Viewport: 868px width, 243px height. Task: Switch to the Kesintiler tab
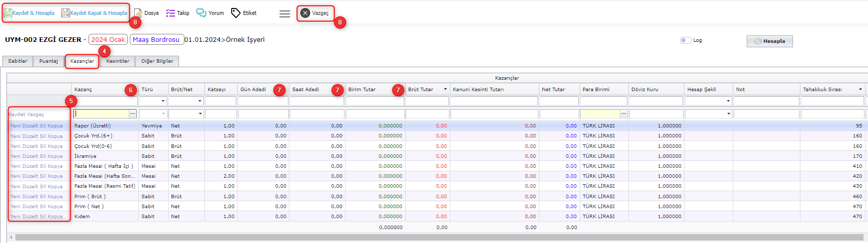(118, 61)
